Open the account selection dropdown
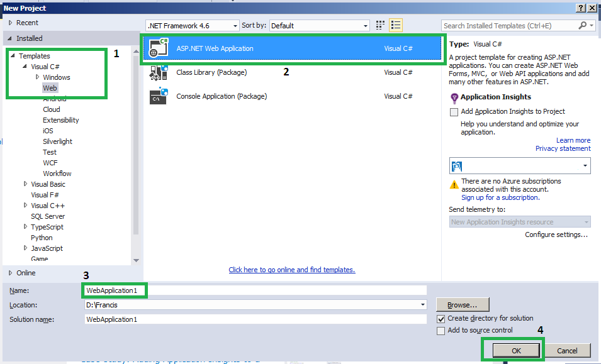This screenshot has height=364, width=601. point(520,166)
